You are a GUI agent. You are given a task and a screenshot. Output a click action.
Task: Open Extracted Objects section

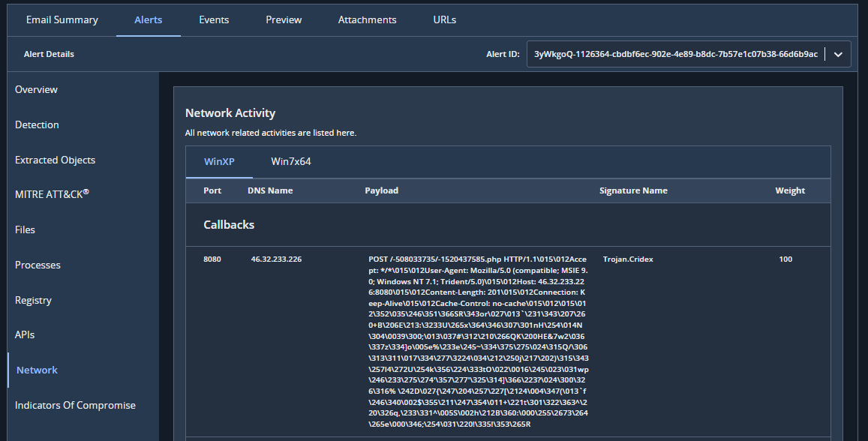(55, 160)
